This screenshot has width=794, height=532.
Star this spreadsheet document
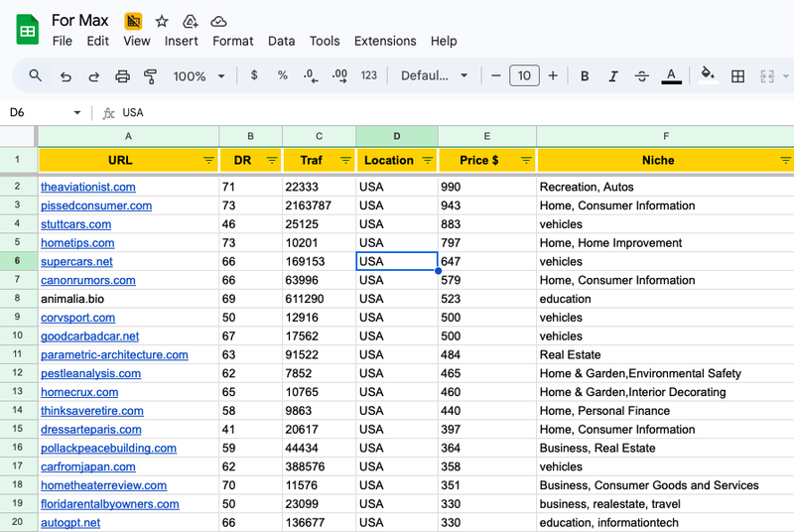162,21
